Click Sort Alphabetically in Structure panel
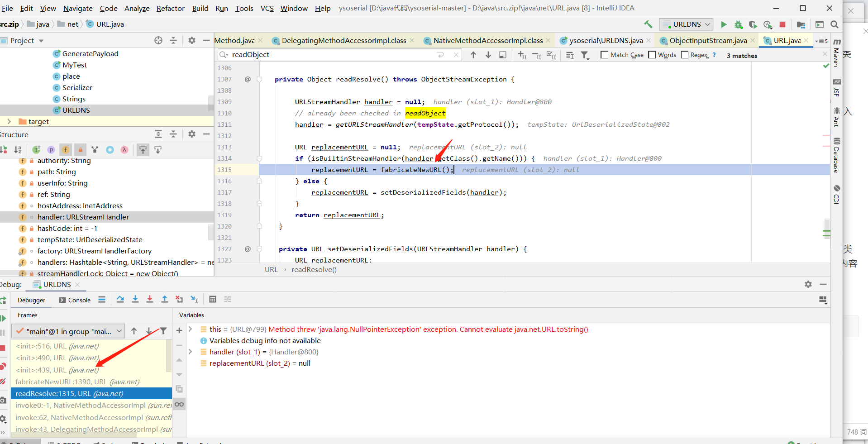868x444 pixels. point(18,150)
